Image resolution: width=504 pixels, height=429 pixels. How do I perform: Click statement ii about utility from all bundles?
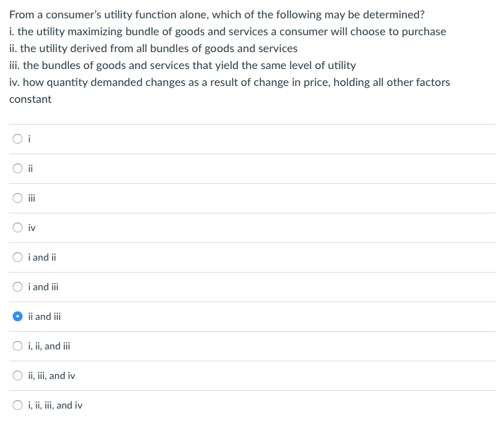(153, 49)
